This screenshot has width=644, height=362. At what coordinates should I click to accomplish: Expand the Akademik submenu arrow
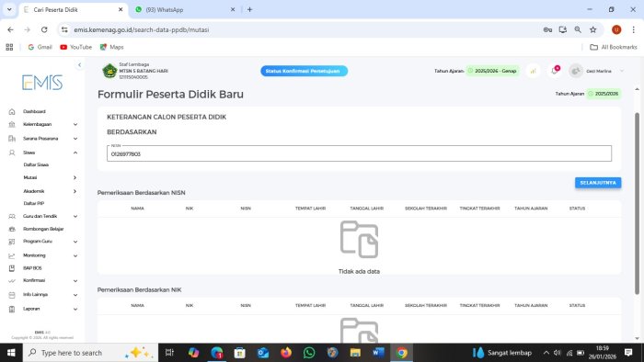tap(75, 191)
